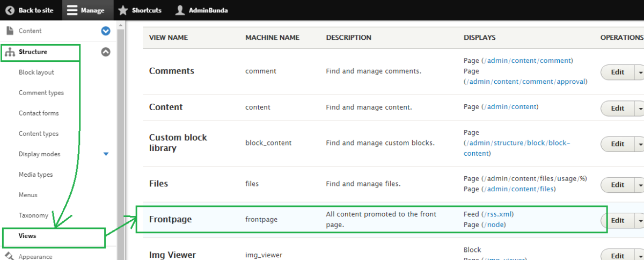Open the /admin/content/comment/approval path link
This screenshot has width=644, height=260.
(x=526, y=82)
